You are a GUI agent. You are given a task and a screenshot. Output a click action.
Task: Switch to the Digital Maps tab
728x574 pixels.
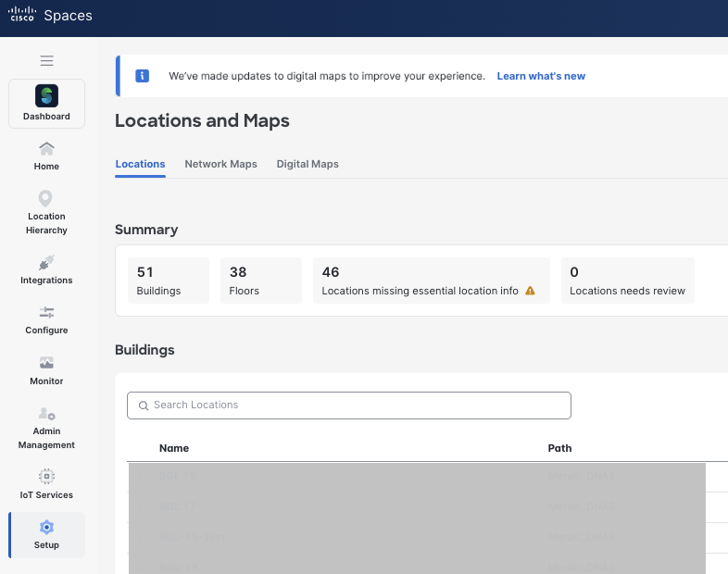pyautogui.click(x=308, y=164)
